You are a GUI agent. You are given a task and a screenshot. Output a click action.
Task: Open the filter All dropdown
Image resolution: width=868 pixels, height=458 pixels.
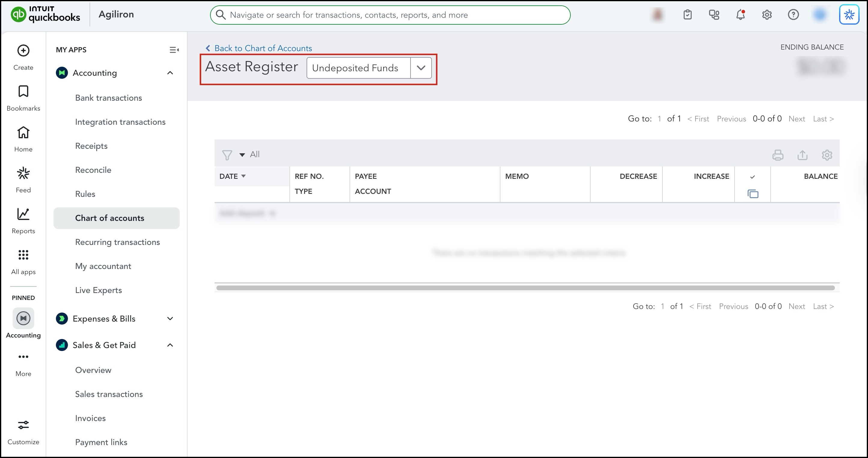[x=242, y=155]
